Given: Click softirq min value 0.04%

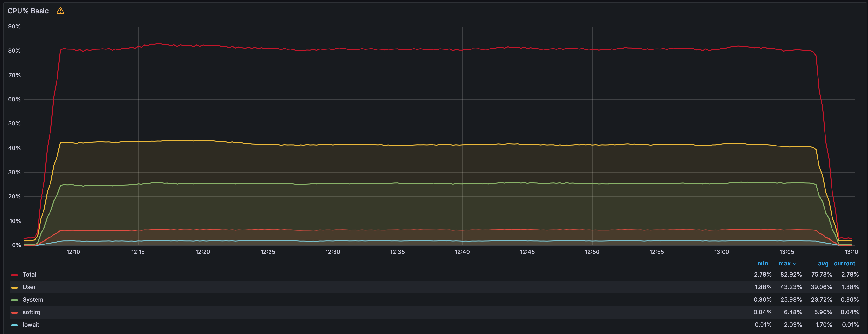Looking at the screenshot, I should click(x=762, y=312).
